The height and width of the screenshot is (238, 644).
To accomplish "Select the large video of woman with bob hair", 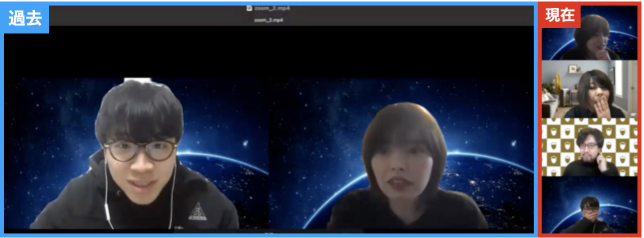I will (401, 153).
